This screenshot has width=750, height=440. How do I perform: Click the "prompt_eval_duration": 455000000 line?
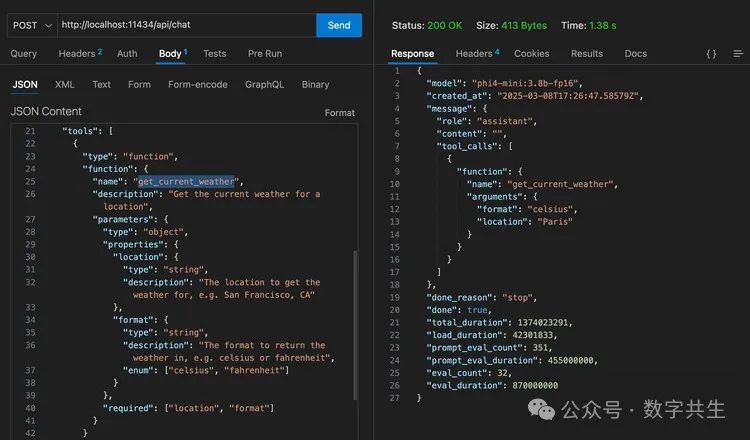click(512, 361)
